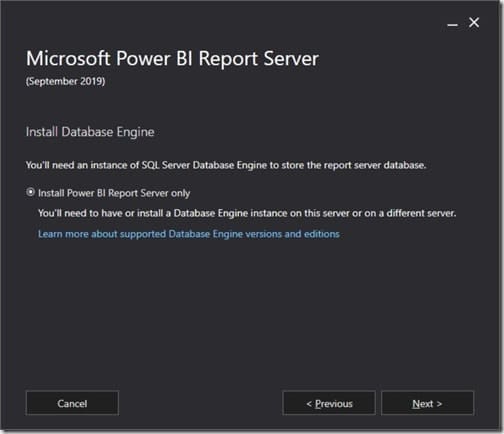The image size is (504, 434).
Task: Click the Microsoft Power BI Report Server title
Action: (x=172, y=59)
